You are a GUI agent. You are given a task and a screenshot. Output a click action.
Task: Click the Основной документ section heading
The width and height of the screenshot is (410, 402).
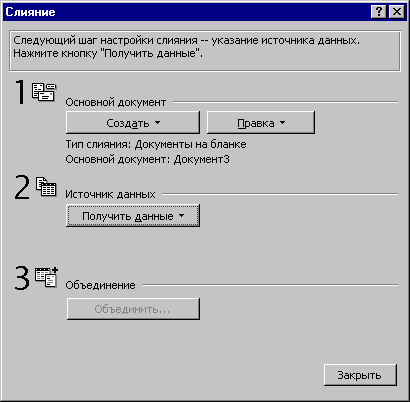click(x=116, y=102)
